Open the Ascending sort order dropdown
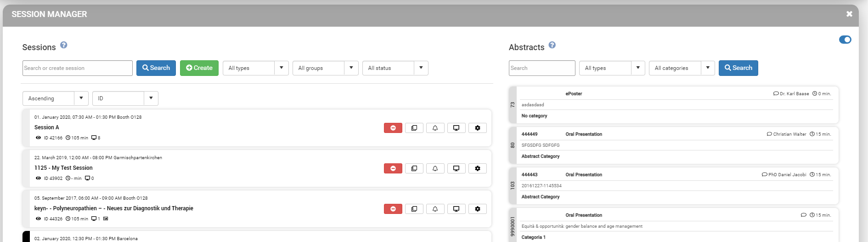Screen dimensions: 868x242 coord(56,98)
